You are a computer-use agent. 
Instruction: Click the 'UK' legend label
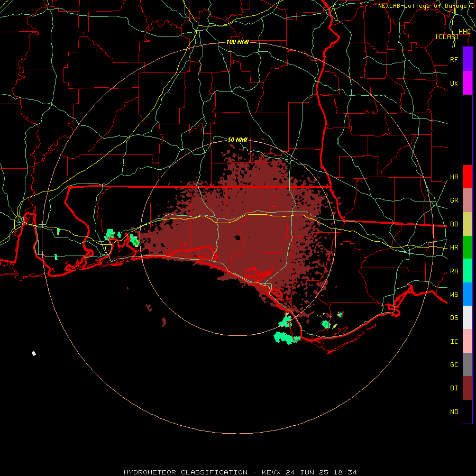tap(454, 83)
